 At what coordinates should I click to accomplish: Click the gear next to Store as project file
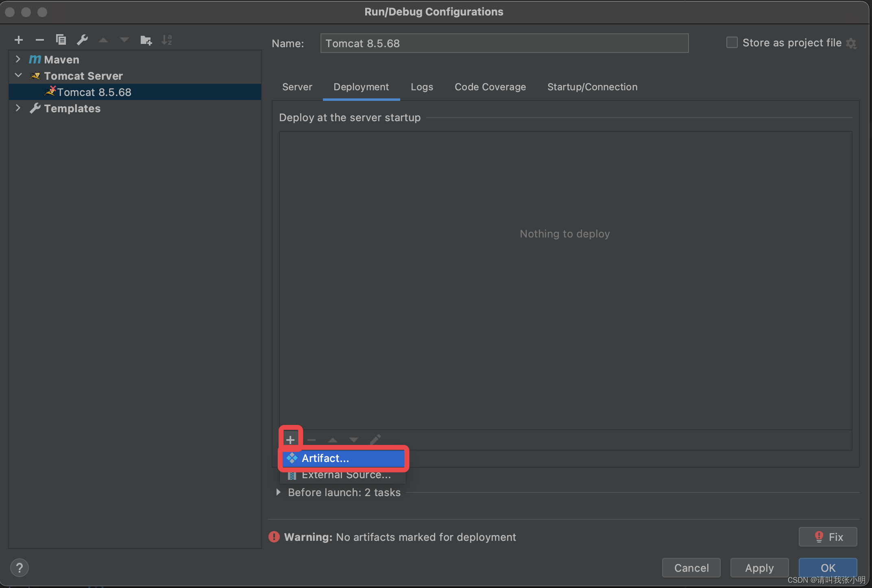click(x=851, y=43)
